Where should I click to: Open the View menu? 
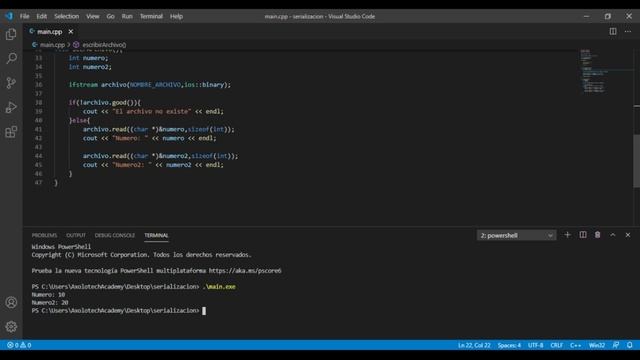[93, 16]
